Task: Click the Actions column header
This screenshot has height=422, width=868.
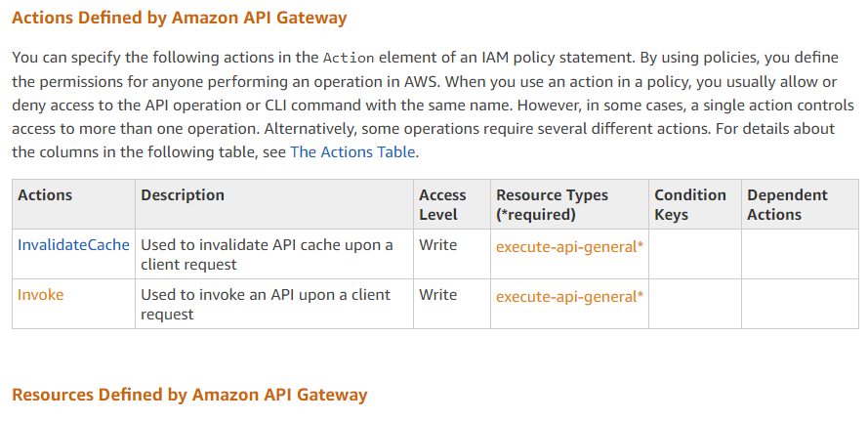Action: pos(45,195)
